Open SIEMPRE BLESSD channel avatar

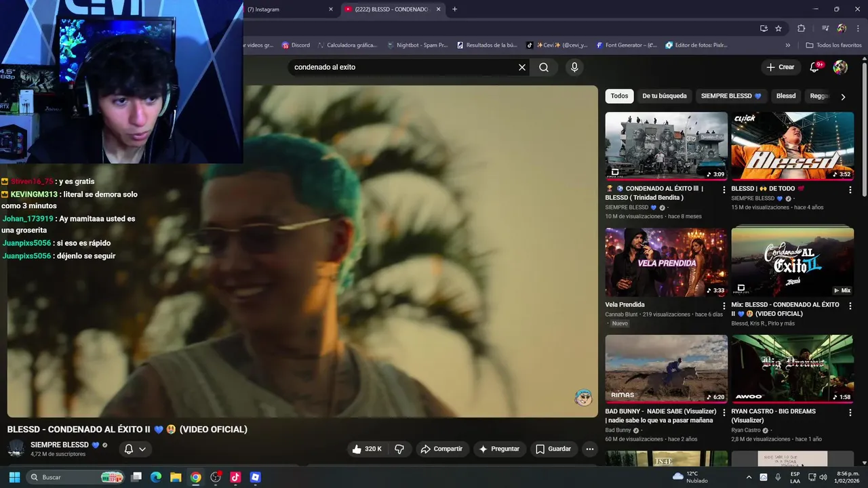[x=16, y=449]
